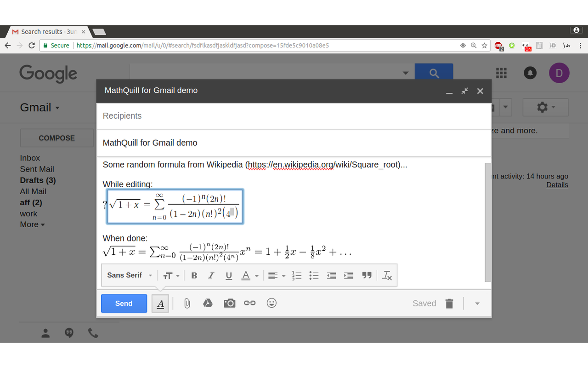Insert an emoticon
The height and width of the screenshot is (368, 588).
click(x=271, y=303)
